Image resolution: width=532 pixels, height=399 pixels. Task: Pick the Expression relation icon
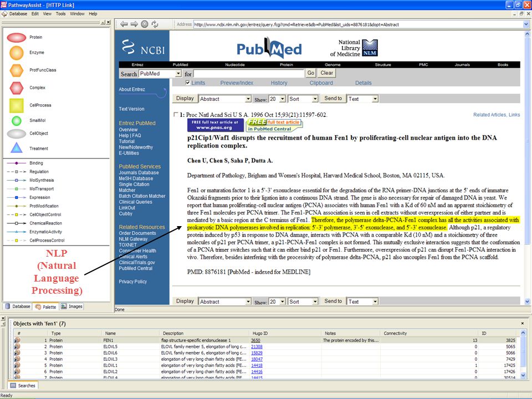click(16, 197)
